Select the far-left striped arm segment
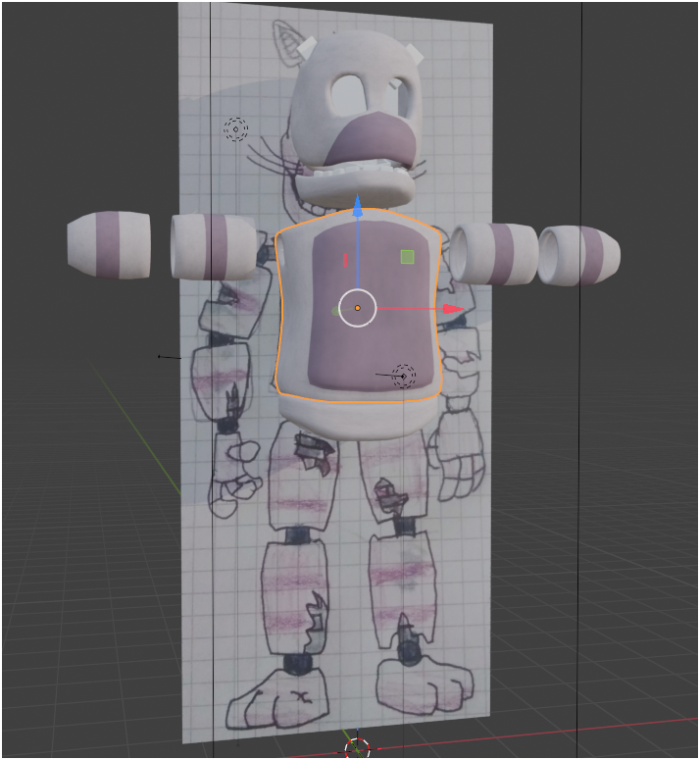Screen dimensions: 700x760 click(109, 245)
